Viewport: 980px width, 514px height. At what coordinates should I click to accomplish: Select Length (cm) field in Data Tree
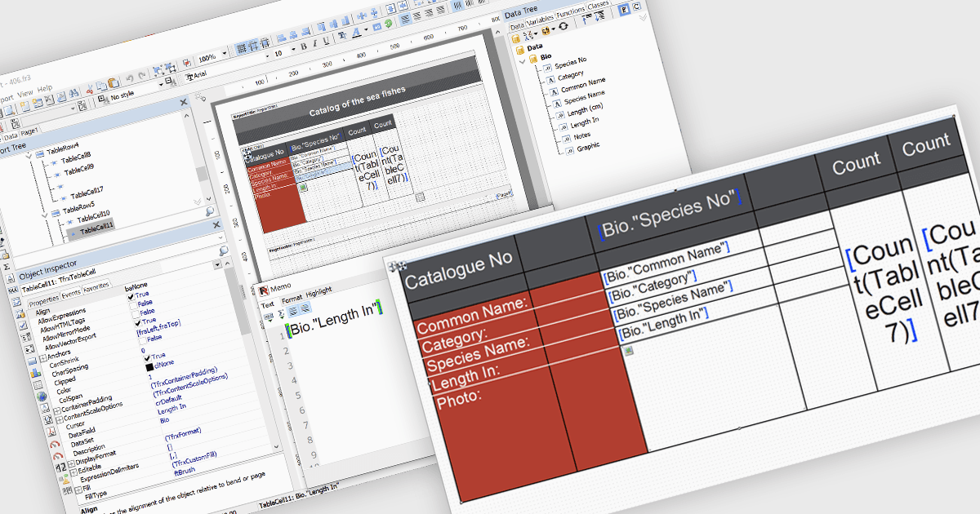(585, 110)
